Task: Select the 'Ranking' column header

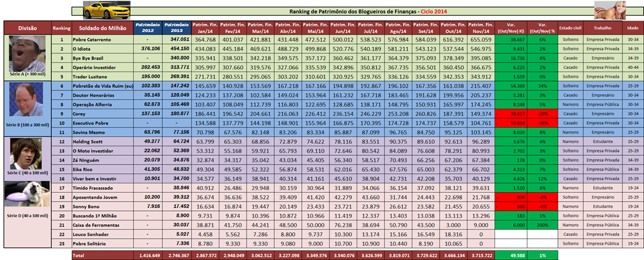Action: (62, 28)
